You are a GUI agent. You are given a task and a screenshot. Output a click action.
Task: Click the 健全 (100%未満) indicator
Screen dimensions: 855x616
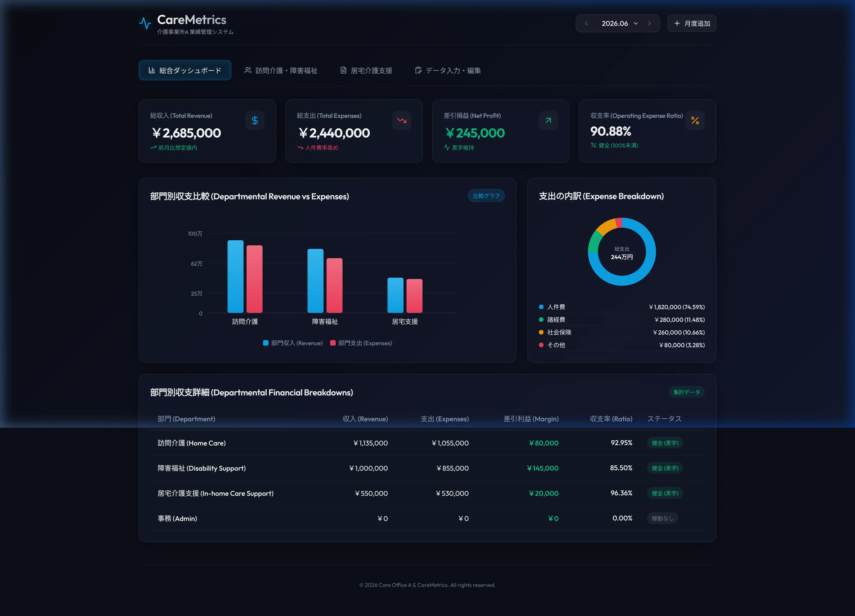click(614, 145)
